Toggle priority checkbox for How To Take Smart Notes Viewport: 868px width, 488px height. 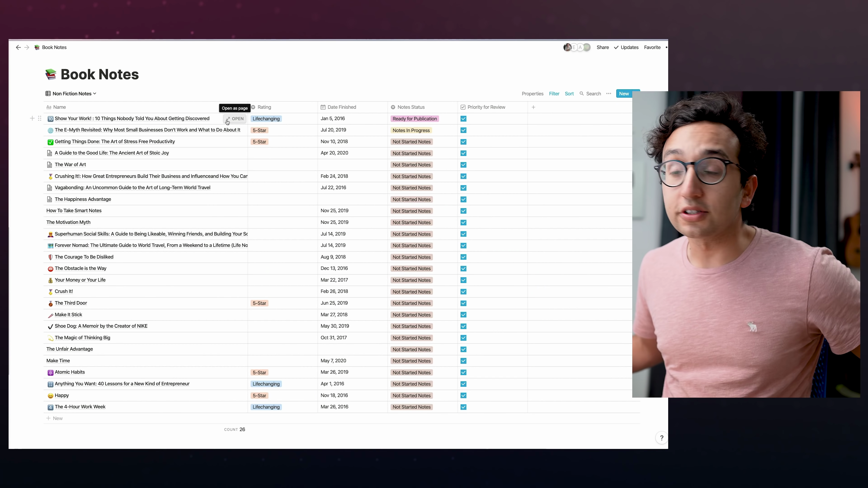tap(463, 211)
